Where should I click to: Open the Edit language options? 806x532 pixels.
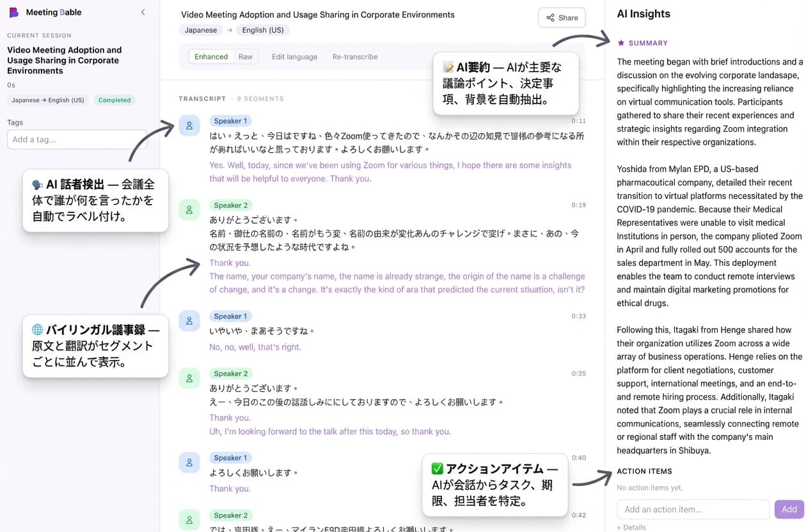point(294,56)
